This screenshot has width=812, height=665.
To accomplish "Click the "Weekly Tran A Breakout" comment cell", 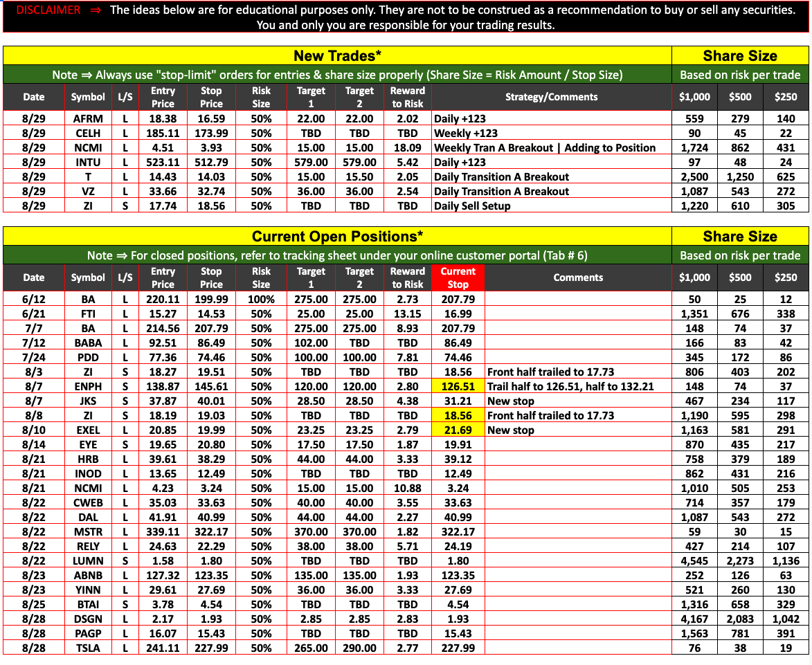I will 544,148.
